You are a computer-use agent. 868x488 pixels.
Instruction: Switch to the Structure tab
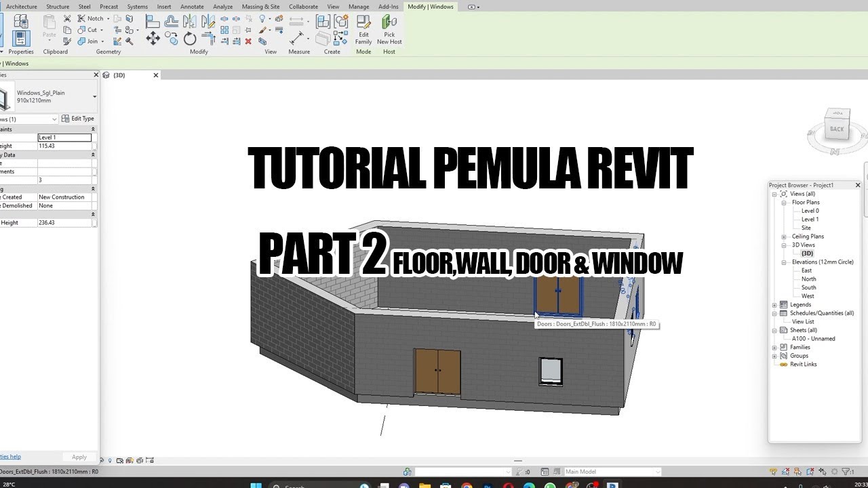pos(58,7)
